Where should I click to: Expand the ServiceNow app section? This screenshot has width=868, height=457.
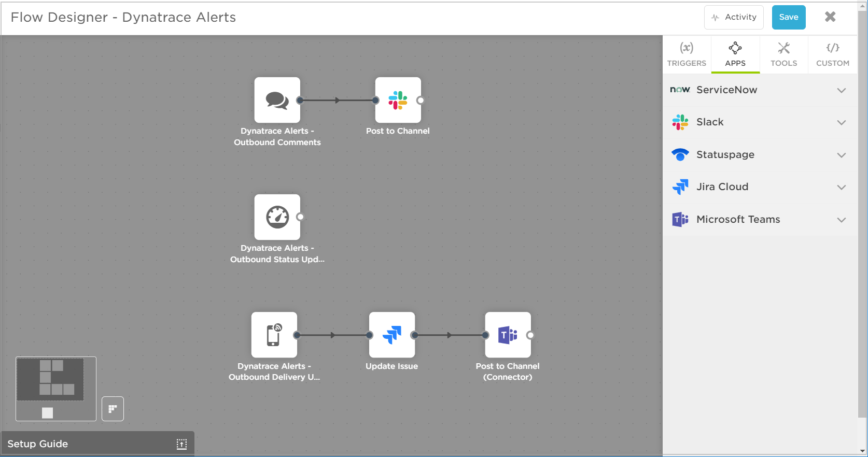pyautogui.click(x=842, y=90)
